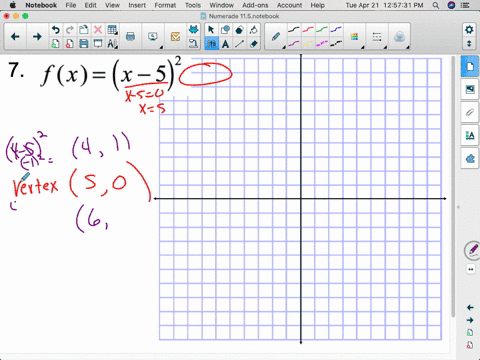Open the add-ons puzzle icon in toolbar
This screenshot has width=480, height=360.
click(193, 30)
